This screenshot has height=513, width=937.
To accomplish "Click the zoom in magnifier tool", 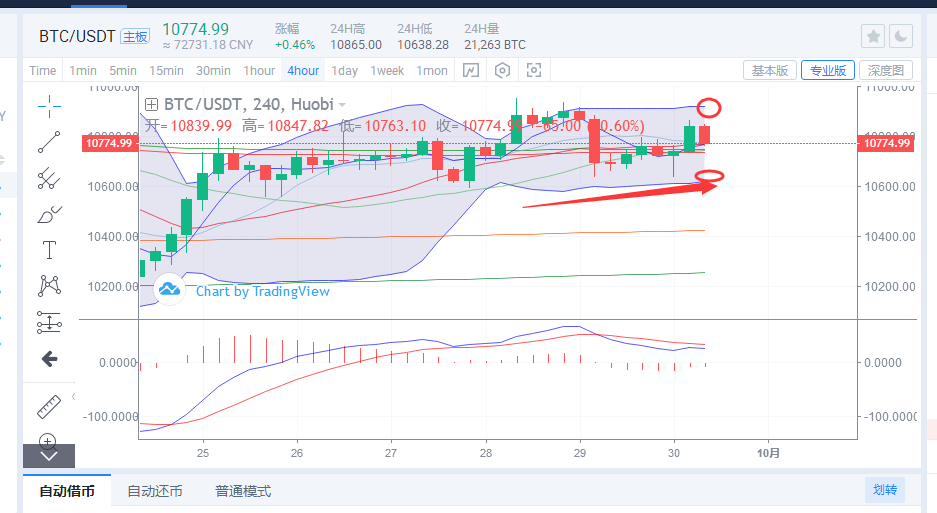I will [48, 441].
